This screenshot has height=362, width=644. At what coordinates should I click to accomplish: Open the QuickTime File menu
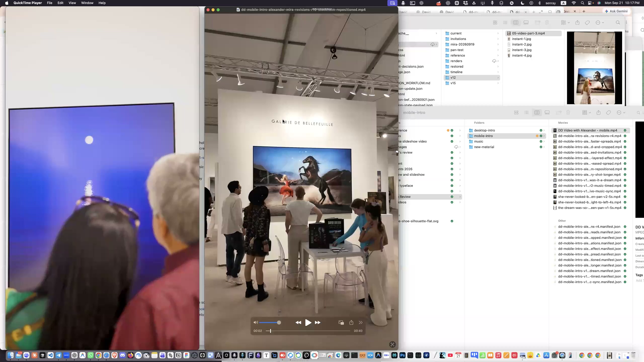pyautogui.click(x=50, y=3)
